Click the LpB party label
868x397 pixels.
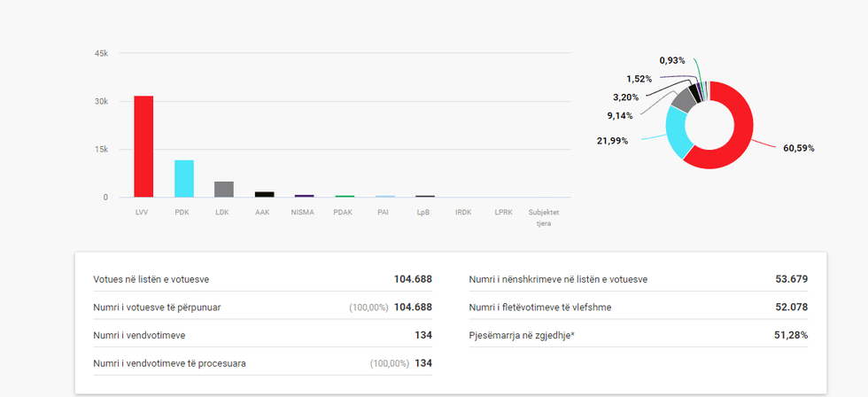click(423, 213)
